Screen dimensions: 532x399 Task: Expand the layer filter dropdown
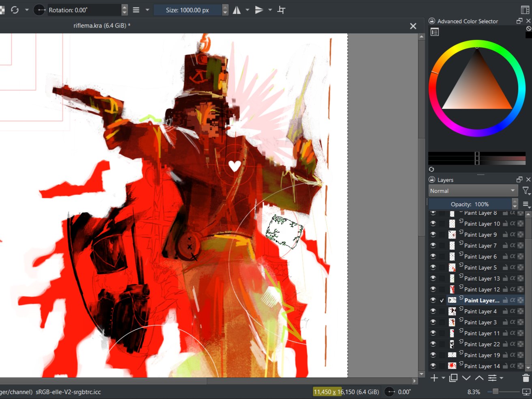pyautogui.click(x=526, y=191)
